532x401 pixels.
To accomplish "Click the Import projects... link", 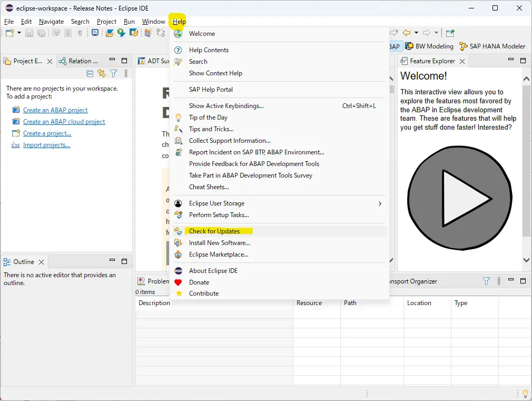I will 46,145.
